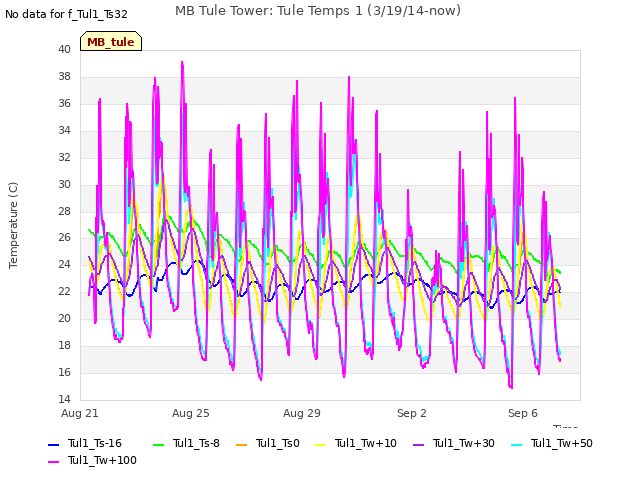
Task: Toggle the Tul1_Ts-8 legend entry
Action: (186, 443)
